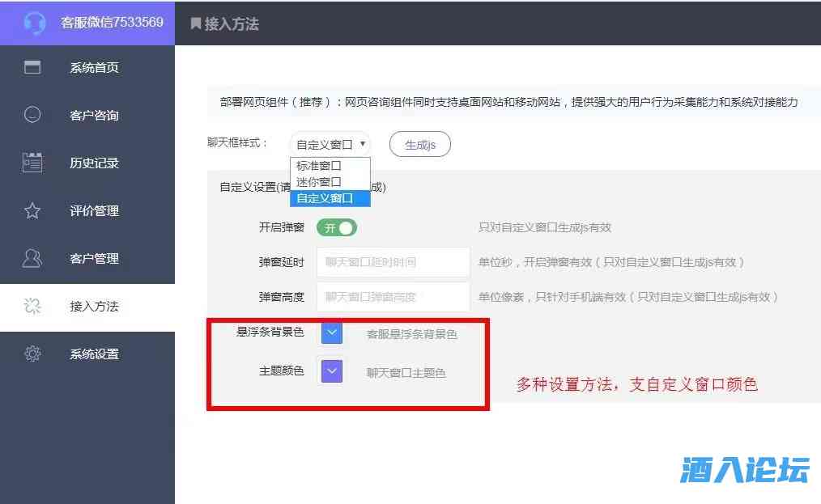Click the 聊天窗口延时时间 input field
Screen dimensions: 821x504
tap(394, 262)
